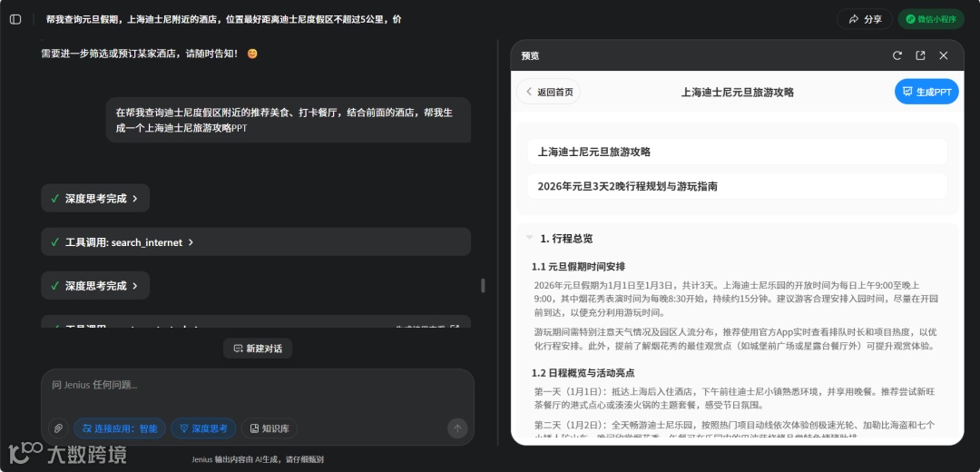
Task: Click the 生成PPT button
Action: click(926, 92)
